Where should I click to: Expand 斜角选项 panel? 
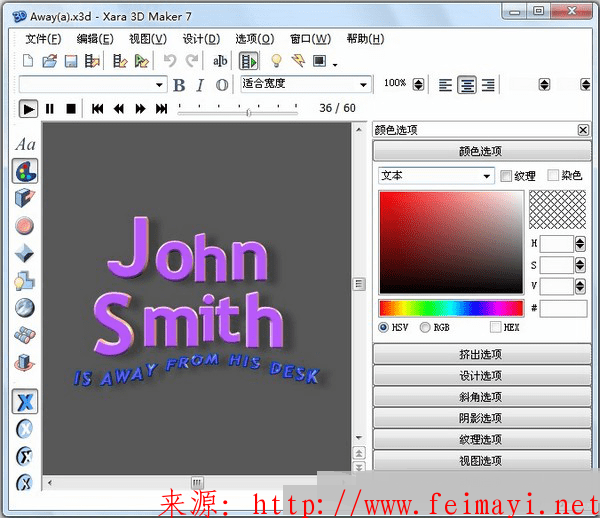[482, 397]
